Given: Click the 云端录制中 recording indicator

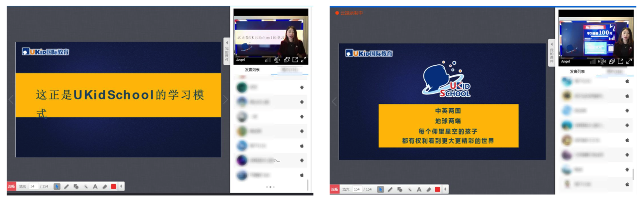Looking at the screenshot, I should pos(349,13).
